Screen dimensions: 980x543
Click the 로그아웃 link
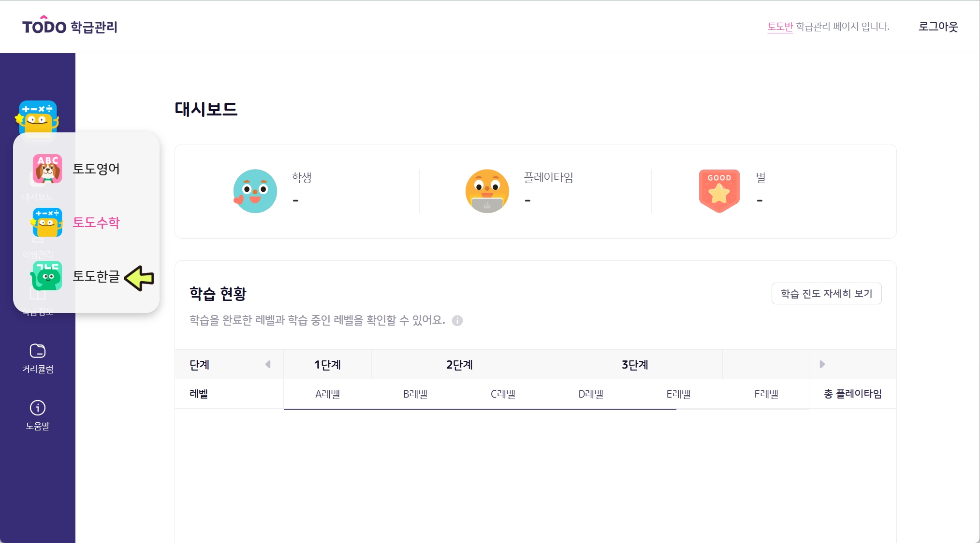pyautogui.click(x=938, y=27)
